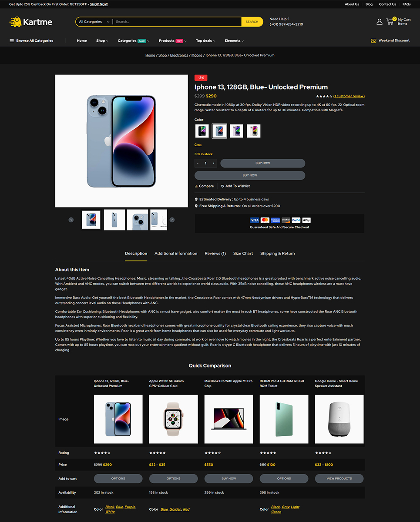This screenshot has height=522, width=420.
Task: Click the Kartme logo
Action: (x=30, y=22)
